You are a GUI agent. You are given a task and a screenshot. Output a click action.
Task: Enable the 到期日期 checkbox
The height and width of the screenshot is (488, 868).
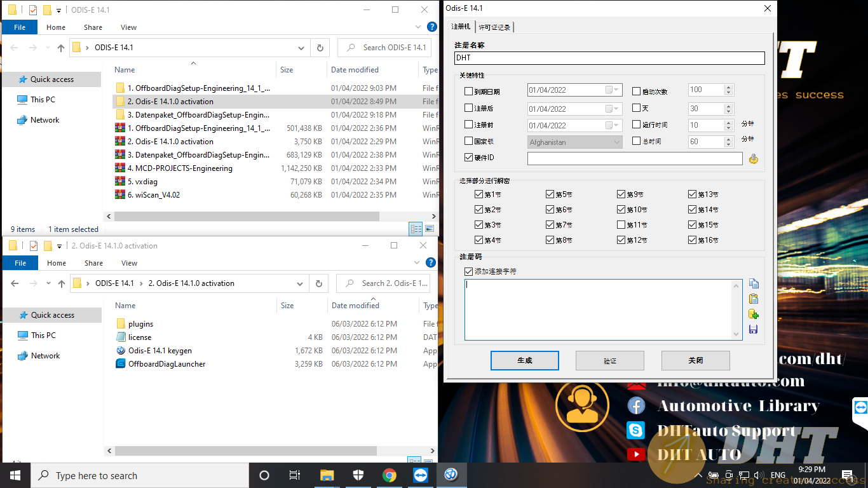point(469,91)
